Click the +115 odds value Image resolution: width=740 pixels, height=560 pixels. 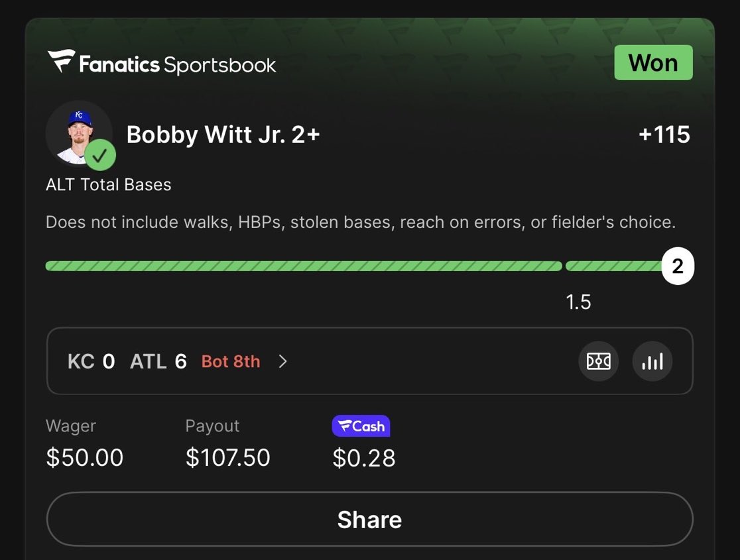[x=664, y=135]
